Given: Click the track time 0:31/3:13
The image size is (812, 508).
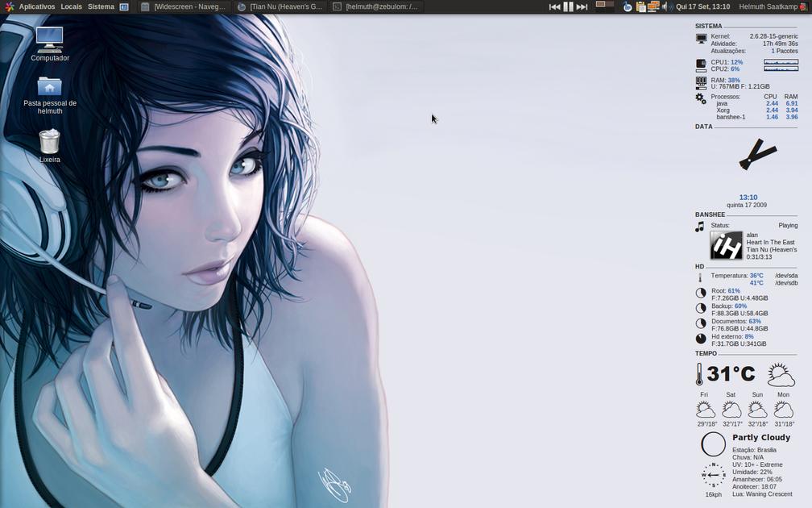Looking at the screenshot, I should tap(759, 257).
